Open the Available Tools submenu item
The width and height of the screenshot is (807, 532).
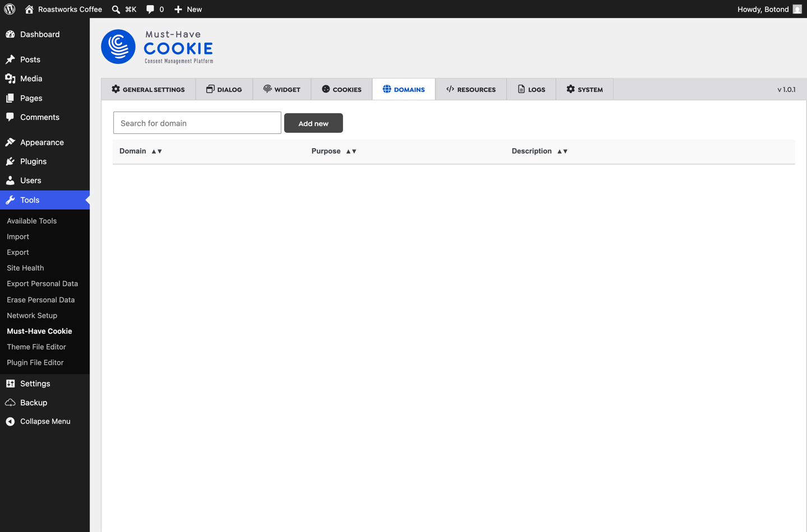pos(32,221)
